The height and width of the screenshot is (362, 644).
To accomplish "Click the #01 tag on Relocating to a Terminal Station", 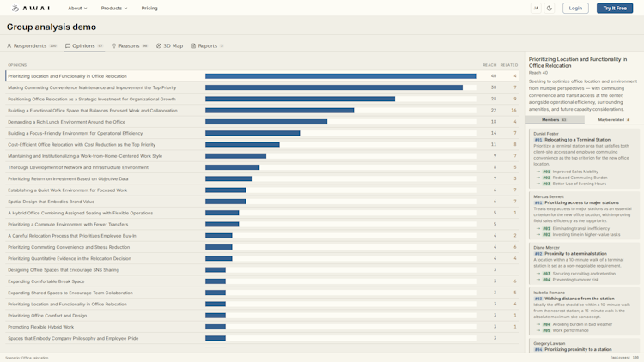I will (538, 140).
